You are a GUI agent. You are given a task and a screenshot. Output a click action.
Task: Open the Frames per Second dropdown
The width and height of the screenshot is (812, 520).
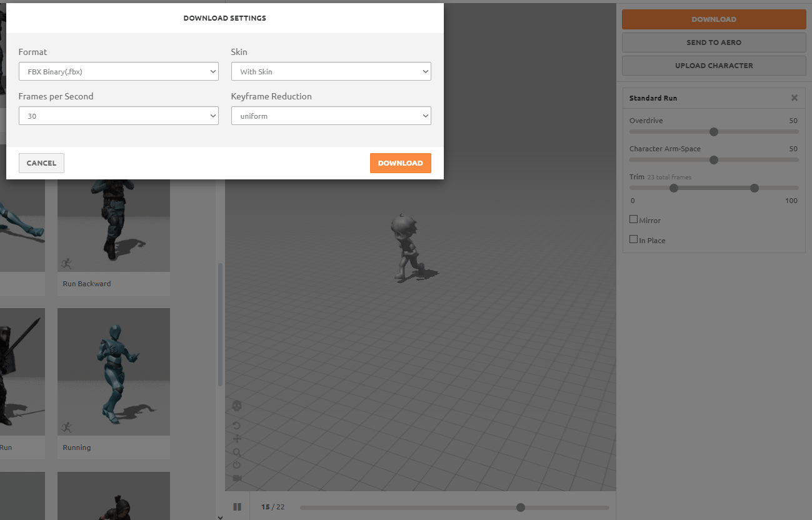(119, 116)
